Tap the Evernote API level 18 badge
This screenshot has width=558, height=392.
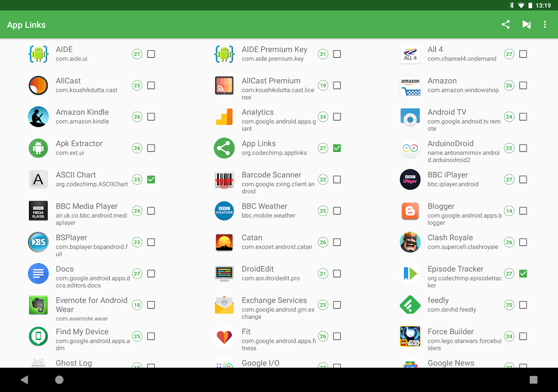click(x=137, y=305)
